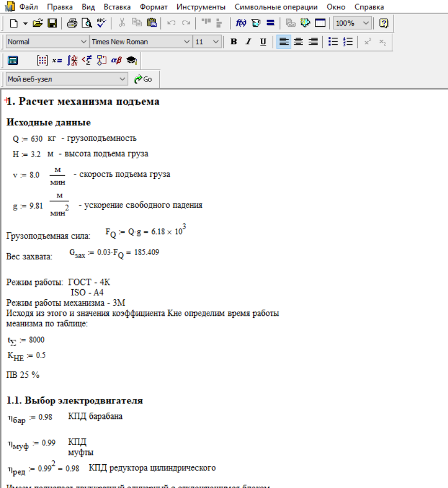Insert component icon in toolbar
This screenshot has height=488, width=448.
(x=290, y=23)
